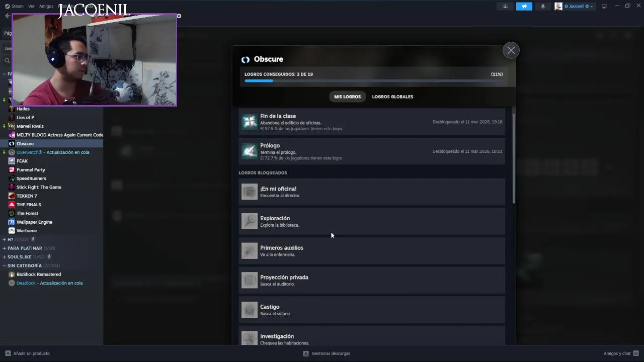Click the Wallpaper Engine icon
The image size is (644, 362).
[12, 222]
